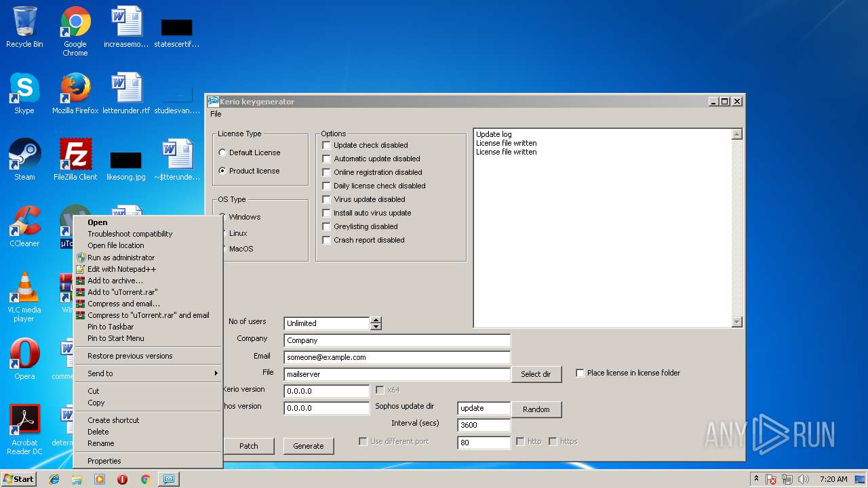This screenshot has height=488, width=868.
Task: Decrease the No of users spinner
Action: point(376,327)
